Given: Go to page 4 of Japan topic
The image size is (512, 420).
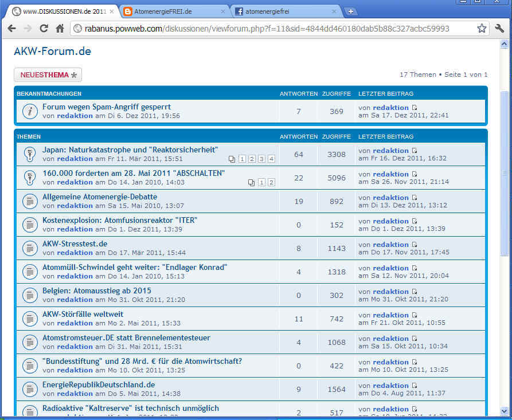Looking at the screenshot, I should (271, 159).
